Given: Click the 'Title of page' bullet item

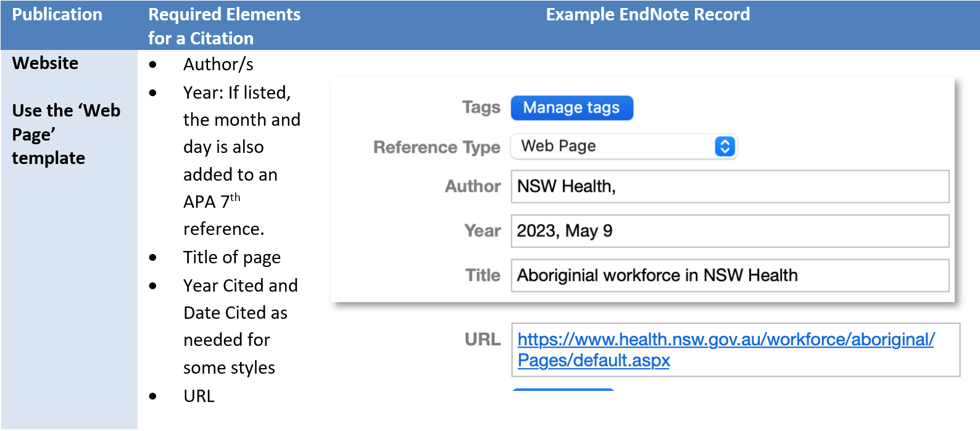Looking at the screenshot, I should [x=232, y=257].
